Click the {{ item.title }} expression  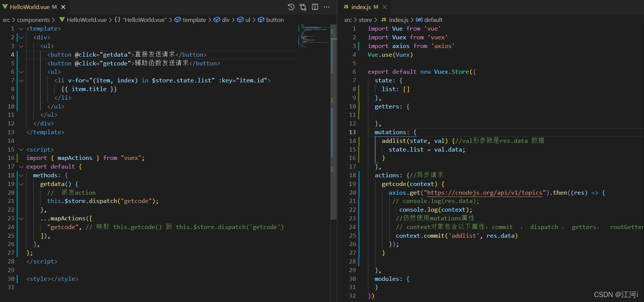pos(89,89)
